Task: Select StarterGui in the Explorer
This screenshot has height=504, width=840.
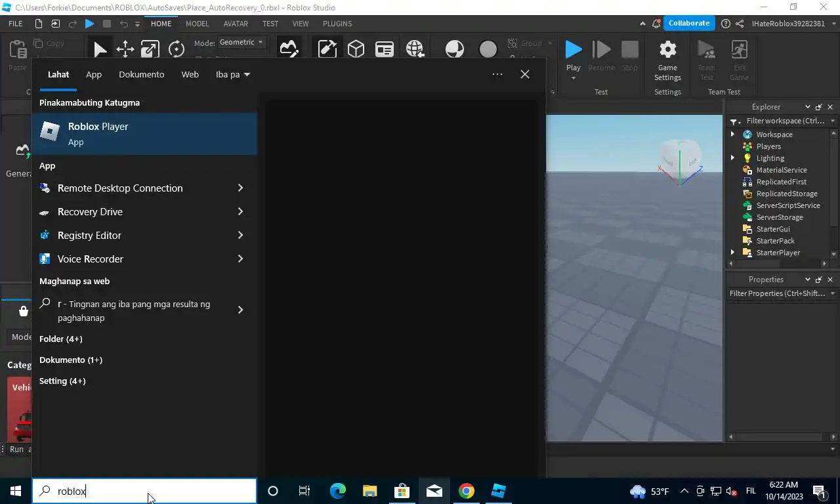Action: [x=773, y=229]
